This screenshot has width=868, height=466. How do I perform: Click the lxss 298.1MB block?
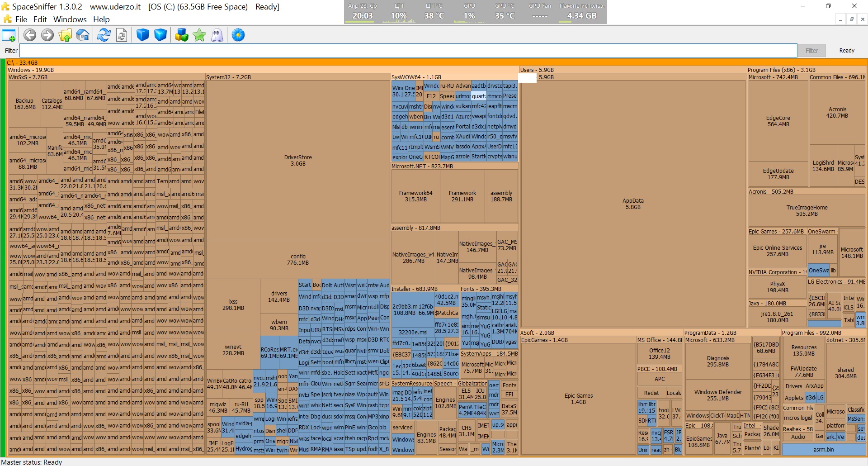233,304
